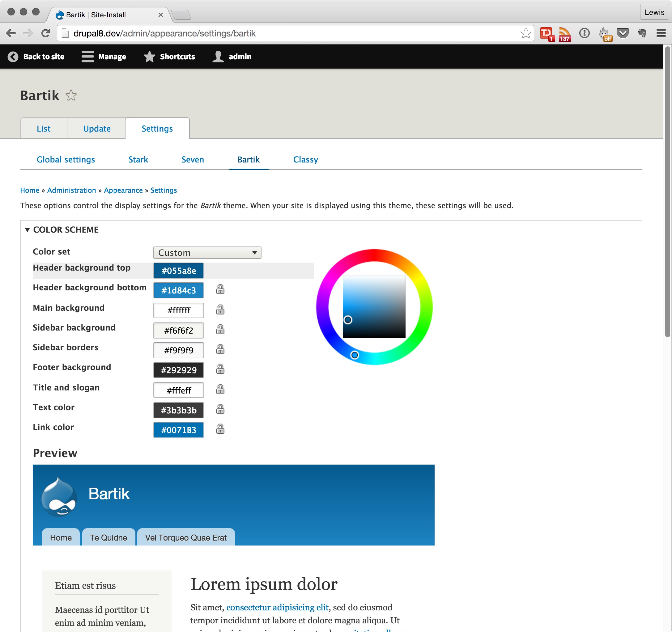This screenshot has height=632, width=672.
Task: Select Footer background field #292929
Action: [178, 370]
